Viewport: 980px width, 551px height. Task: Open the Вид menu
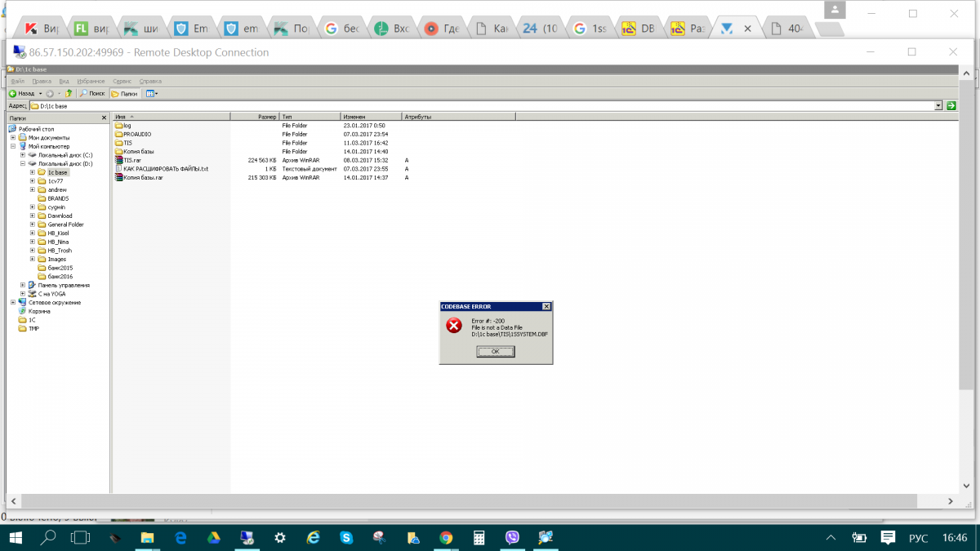click(x=64, y=82)
